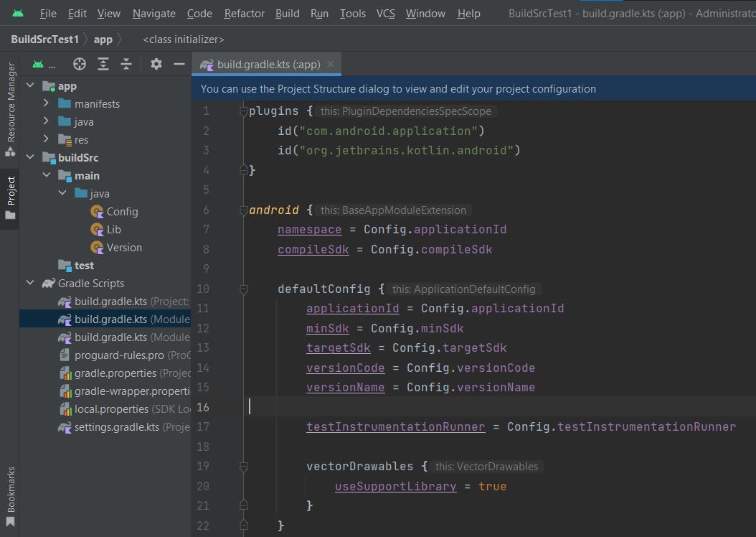Viewport: 756px width, 537px height.
Task: Fold the defaultConfig block on line 10
Action: coord(243,289)
